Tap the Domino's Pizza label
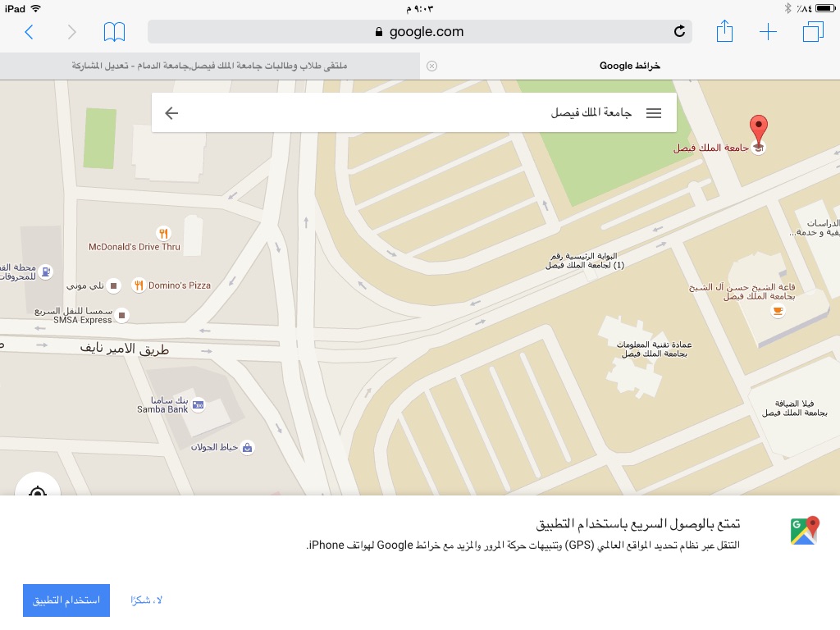The width and height of the screenshot is (840, 630). (180, 285)
